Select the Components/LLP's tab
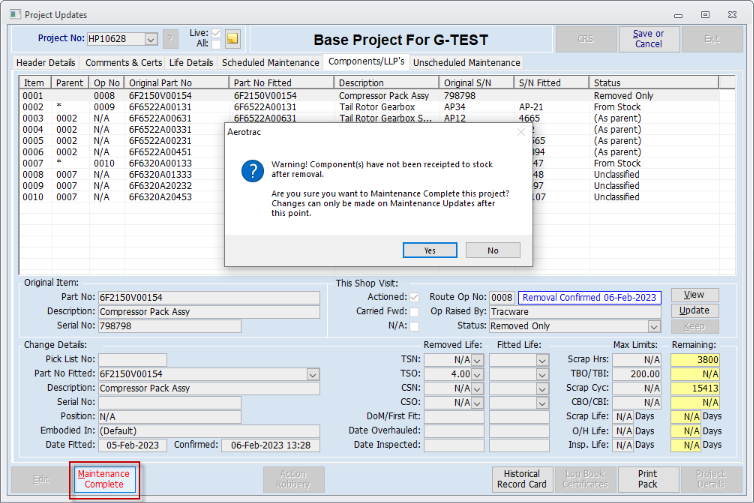Screen dimensions: 754x503 click(366, 62)
